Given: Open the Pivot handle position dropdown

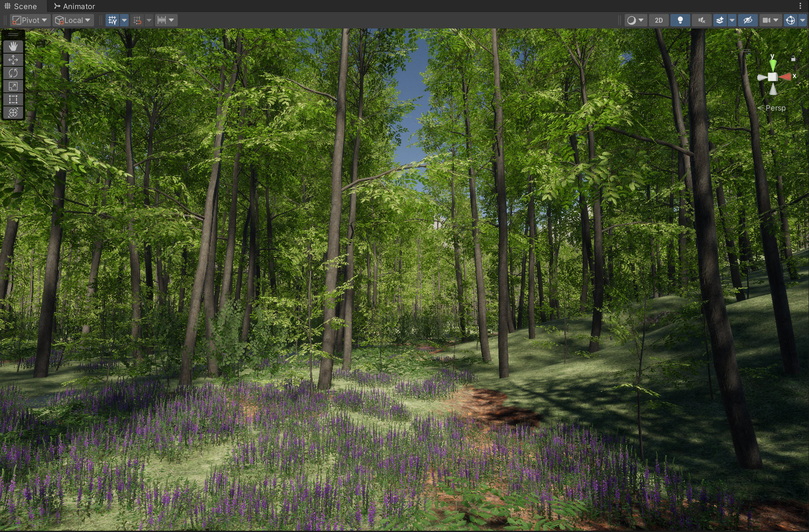Looking at the screenshot, I should click(30, 20).
